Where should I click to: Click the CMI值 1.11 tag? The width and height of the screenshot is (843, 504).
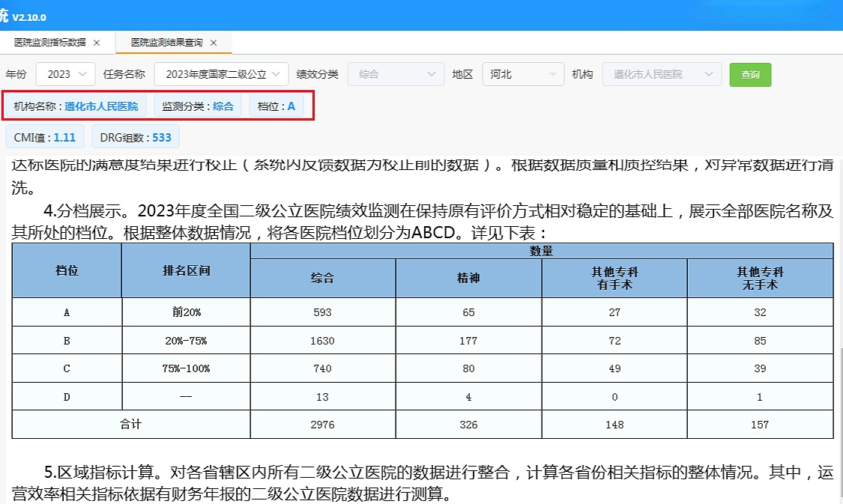click(45, 138)
